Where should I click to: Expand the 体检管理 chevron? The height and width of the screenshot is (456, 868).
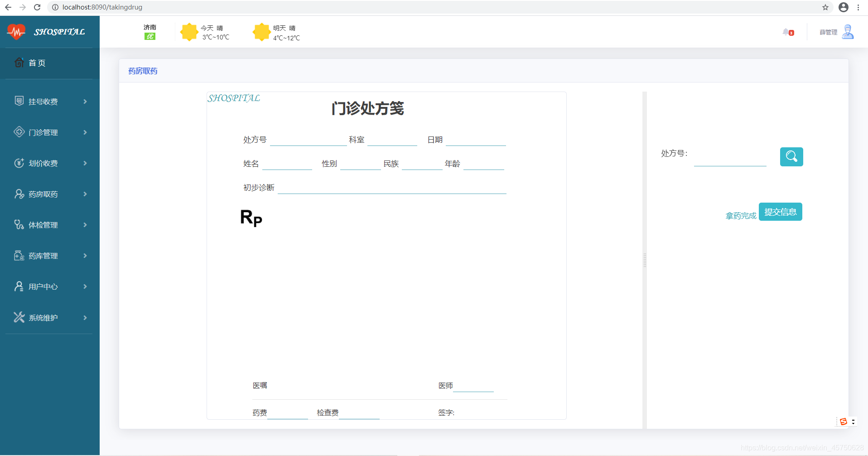click(x=85, y=225)
